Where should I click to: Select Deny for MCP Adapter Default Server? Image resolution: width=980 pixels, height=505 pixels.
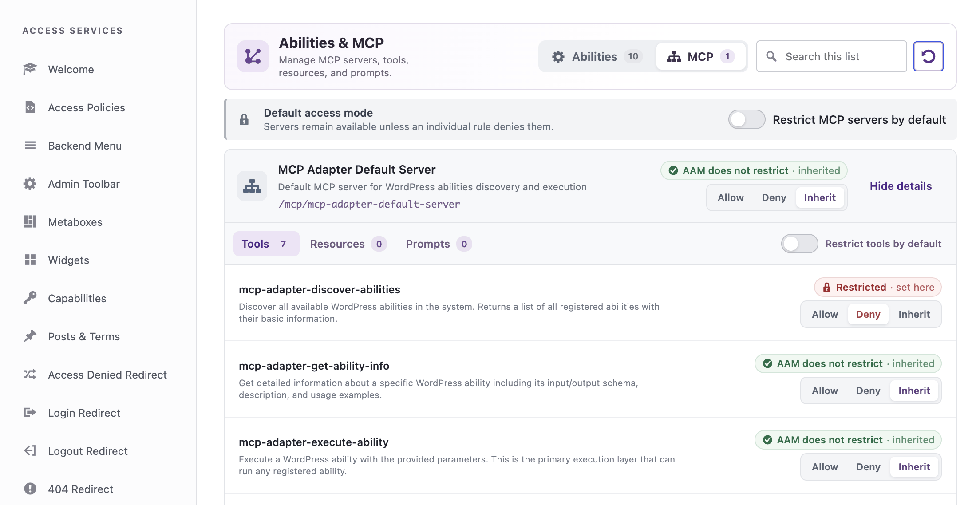click(x=774, y=198)
